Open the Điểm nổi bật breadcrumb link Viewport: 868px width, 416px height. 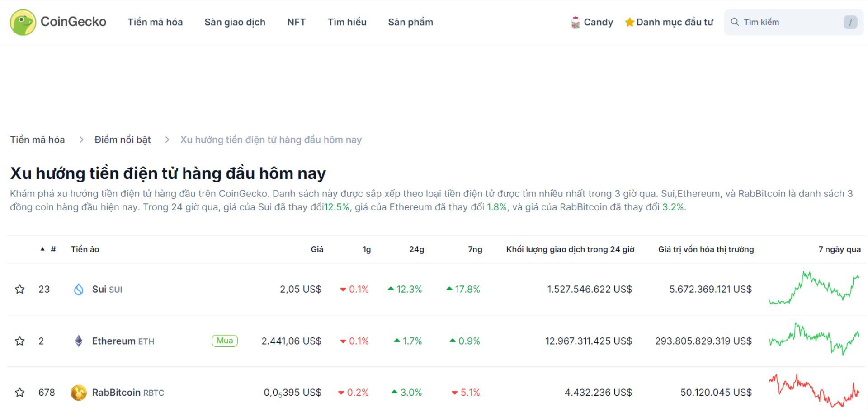[123, 140]
